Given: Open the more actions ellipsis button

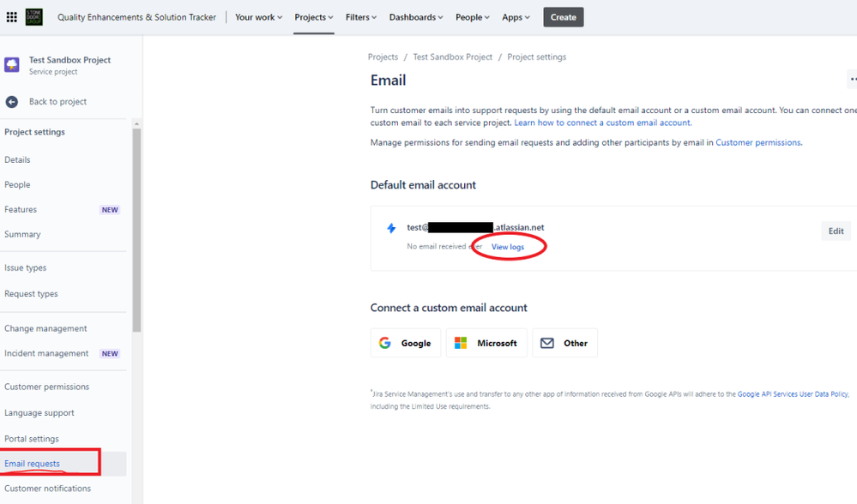Looking at the screenshot, I should click(852, 80).
